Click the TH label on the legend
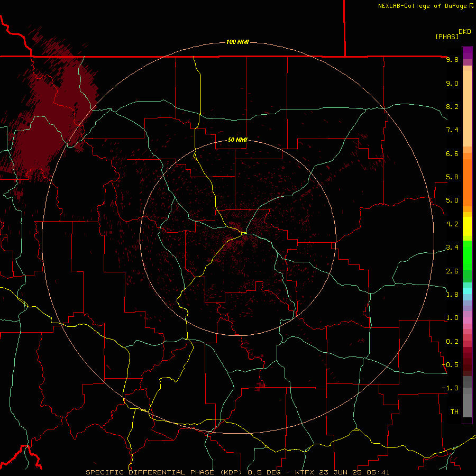Screen dimensions: 476x476 click(x=454, y=412)
